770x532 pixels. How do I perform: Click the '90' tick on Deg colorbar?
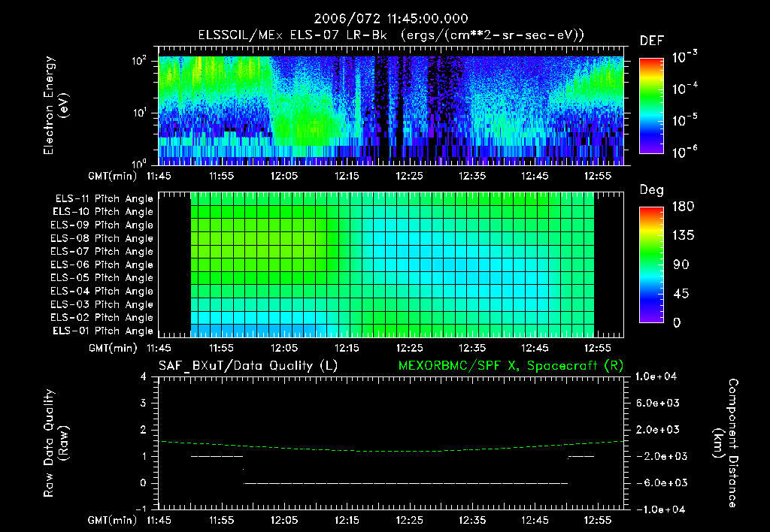click(x=681, y=265)
